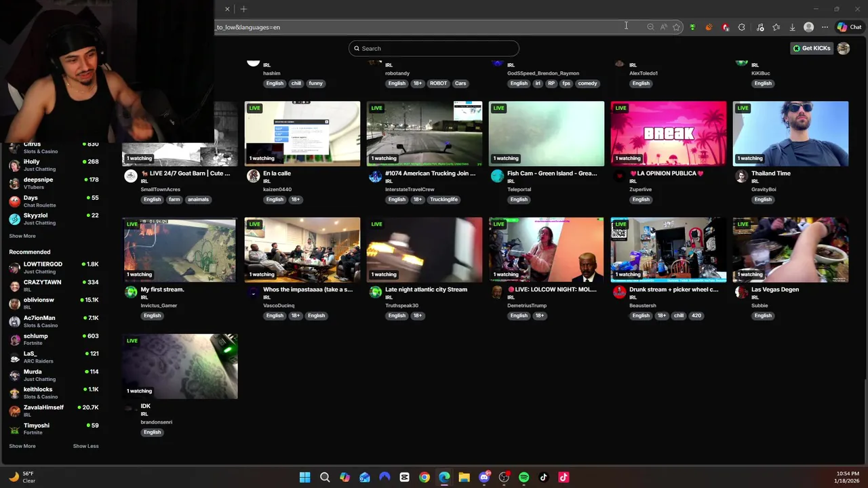
Task: Open Invictus_Gamer channel avatar
Action: coord(131,292)
